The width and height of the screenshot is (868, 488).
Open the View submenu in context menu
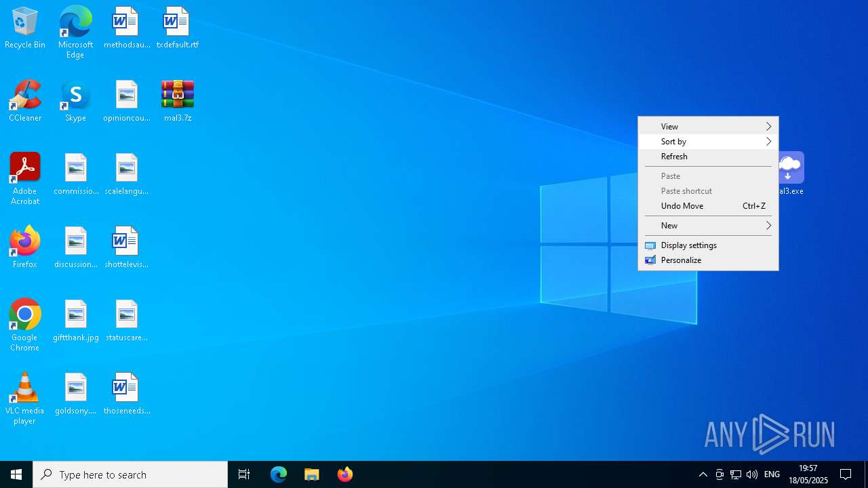point(708,127)
